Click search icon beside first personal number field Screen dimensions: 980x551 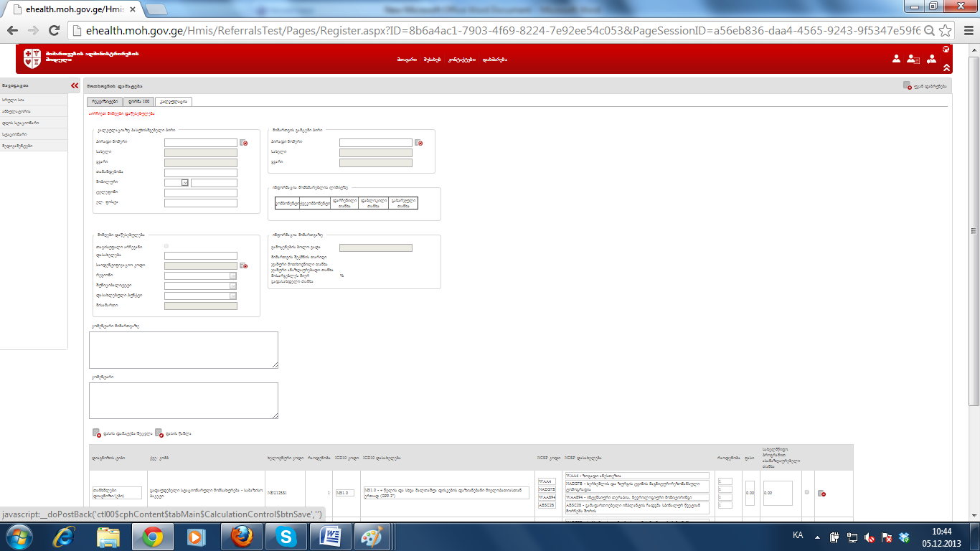click(243, 143)
